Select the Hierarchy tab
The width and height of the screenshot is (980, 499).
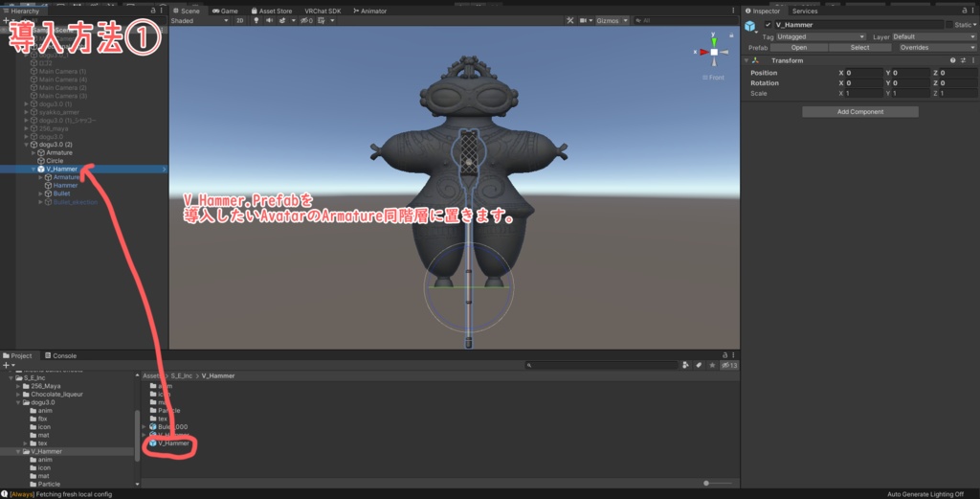[x=21, y=11]
